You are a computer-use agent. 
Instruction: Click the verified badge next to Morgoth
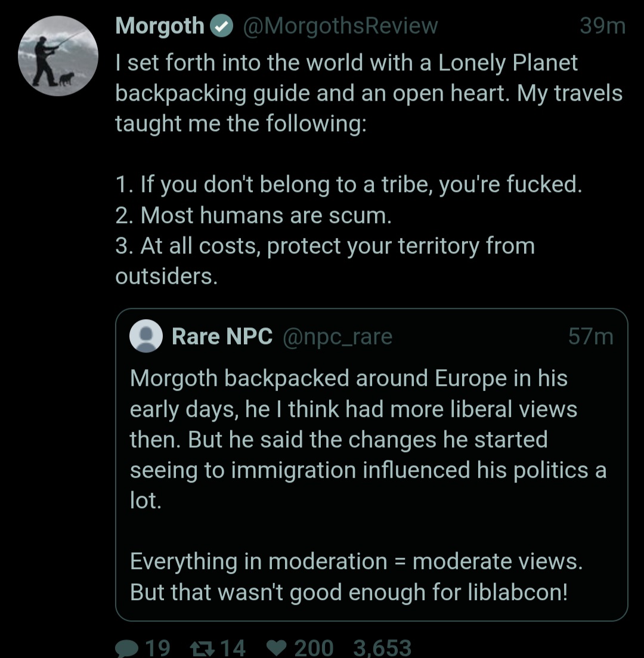click(x=222, y=26)
